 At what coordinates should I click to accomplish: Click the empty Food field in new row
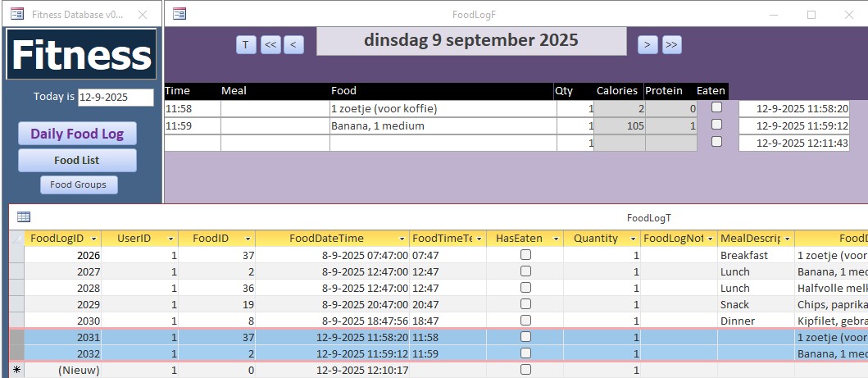pos(442,143)
